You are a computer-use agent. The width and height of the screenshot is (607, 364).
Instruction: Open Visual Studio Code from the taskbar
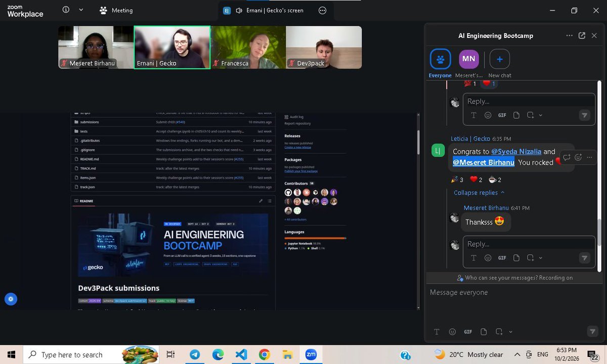[x=241, y=355]
